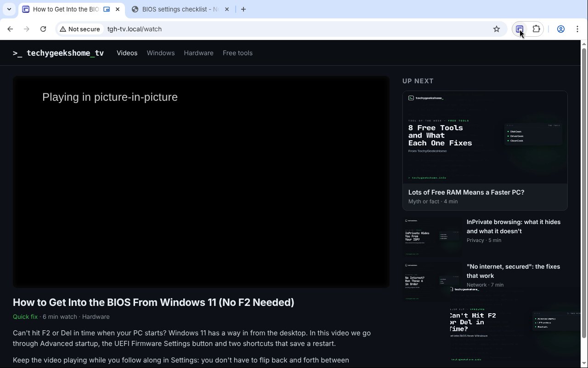Click the Quick fix tag under the title
Screen dimensions: 588x368
[25, 316]
